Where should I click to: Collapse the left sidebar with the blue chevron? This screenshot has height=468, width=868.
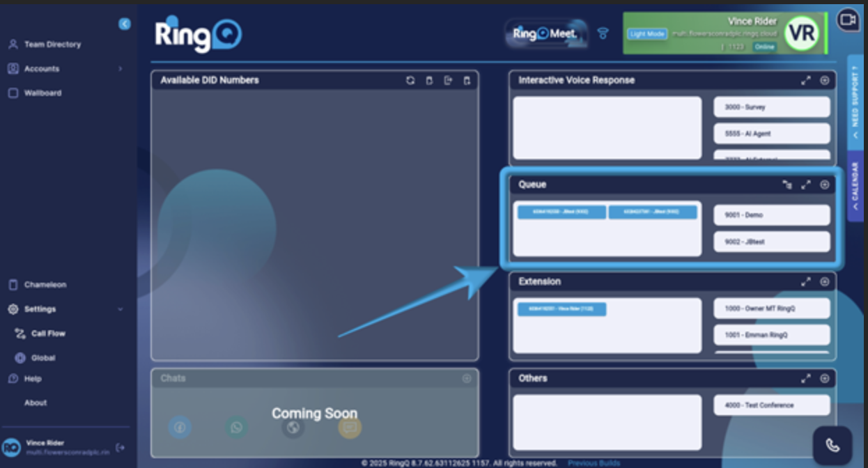(125, 23)
